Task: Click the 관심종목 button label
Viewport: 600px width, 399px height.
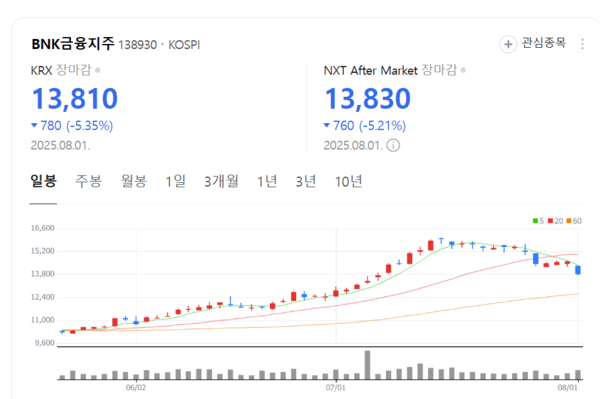Action: [x=544, y=42]
